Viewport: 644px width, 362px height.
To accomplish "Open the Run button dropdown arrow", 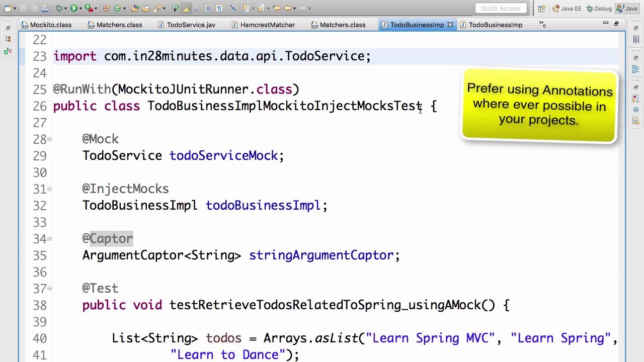I will pyautogui.click(x=80, y=8).
